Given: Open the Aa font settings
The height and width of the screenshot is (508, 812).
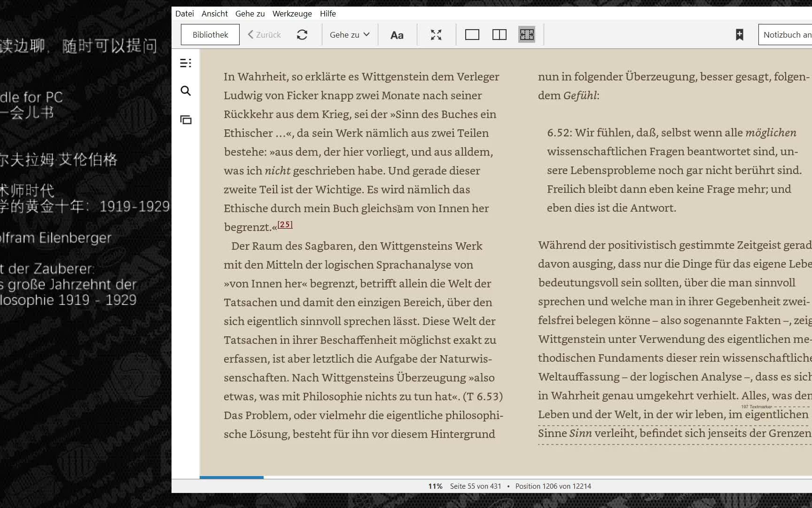Looking at the screenshot, I should coord(397,35).
